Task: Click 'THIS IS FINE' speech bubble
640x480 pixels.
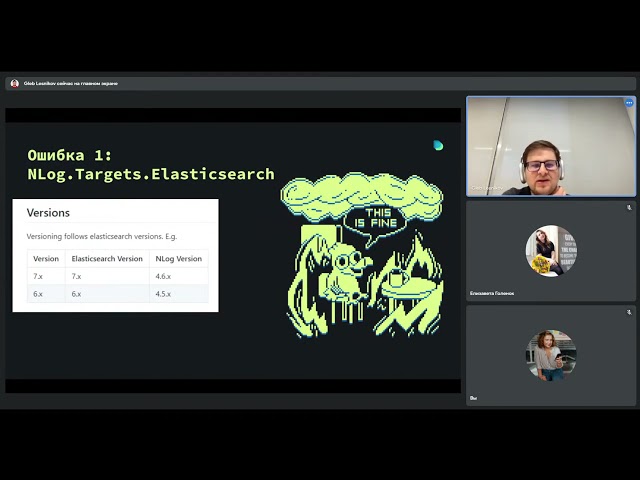Action: pyautogui.click(x=376, y=218)
